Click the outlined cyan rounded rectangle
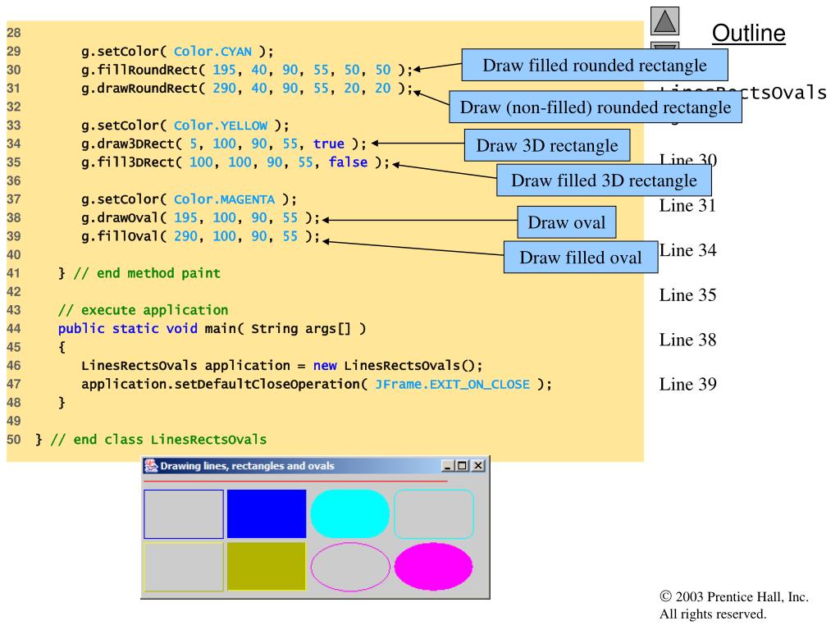 click(434, 514)
